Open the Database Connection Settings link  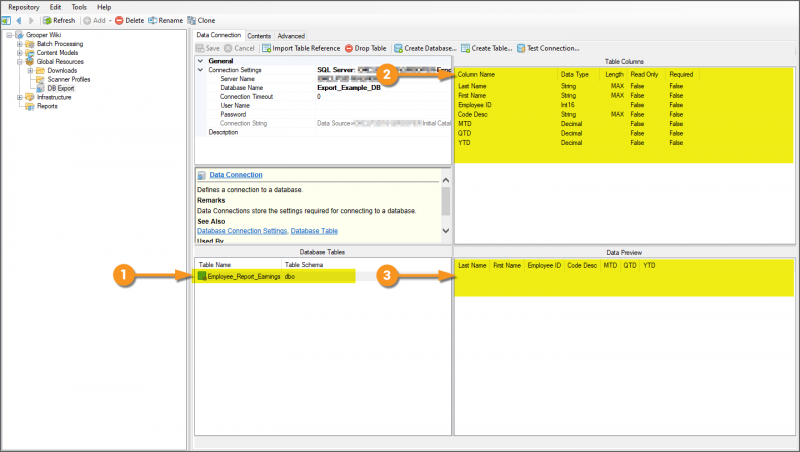241,231
